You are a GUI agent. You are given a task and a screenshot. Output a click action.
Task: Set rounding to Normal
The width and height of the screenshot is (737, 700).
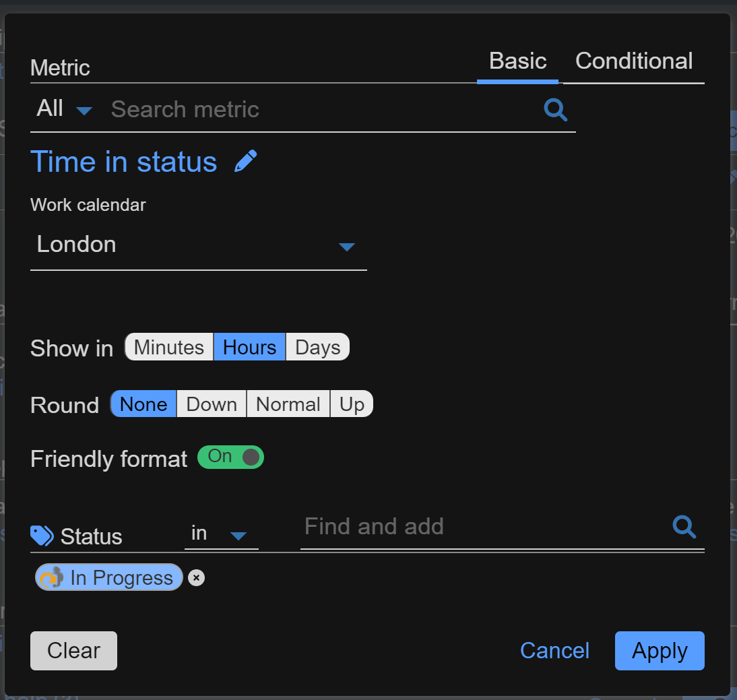[x=288, y=404]
